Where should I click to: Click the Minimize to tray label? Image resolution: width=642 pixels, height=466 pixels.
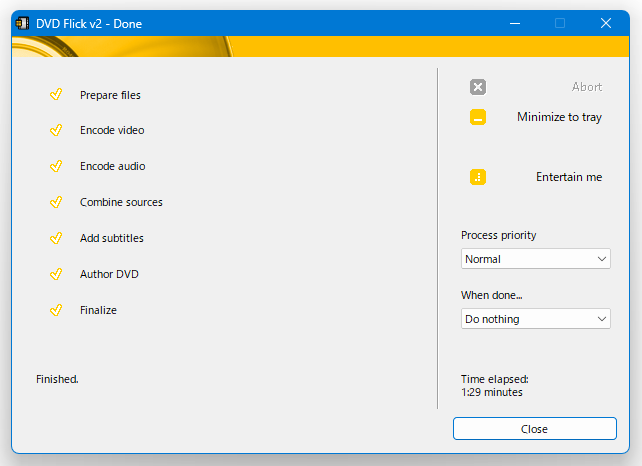point(559,117)
